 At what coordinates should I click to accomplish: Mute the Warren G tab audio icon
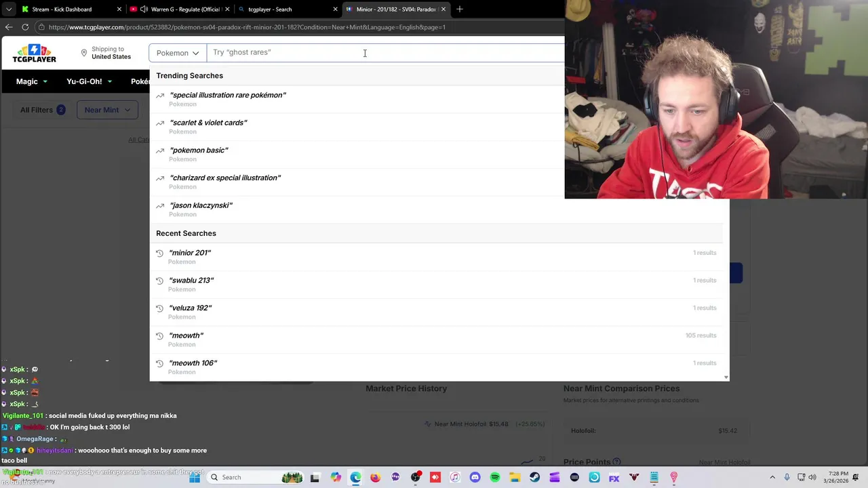[144, 9]
